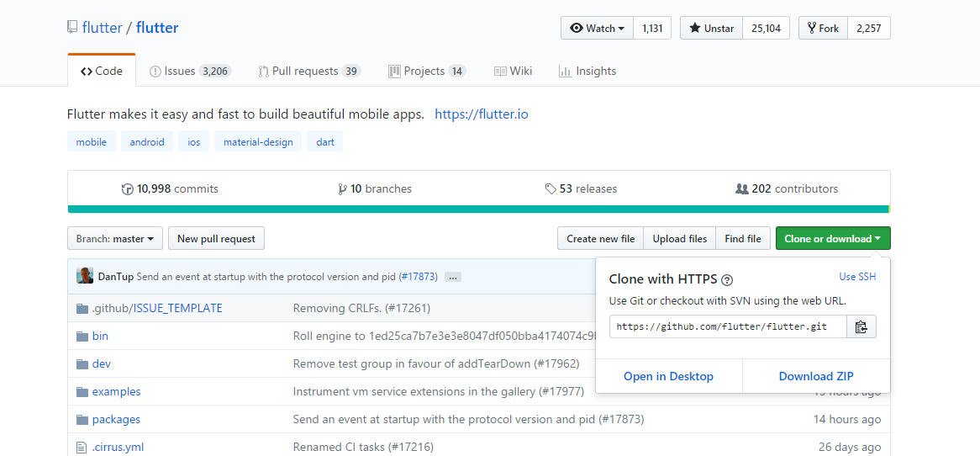Copy the clone URL with the clipboard icon
980x456 pixels.
(861, 326)
